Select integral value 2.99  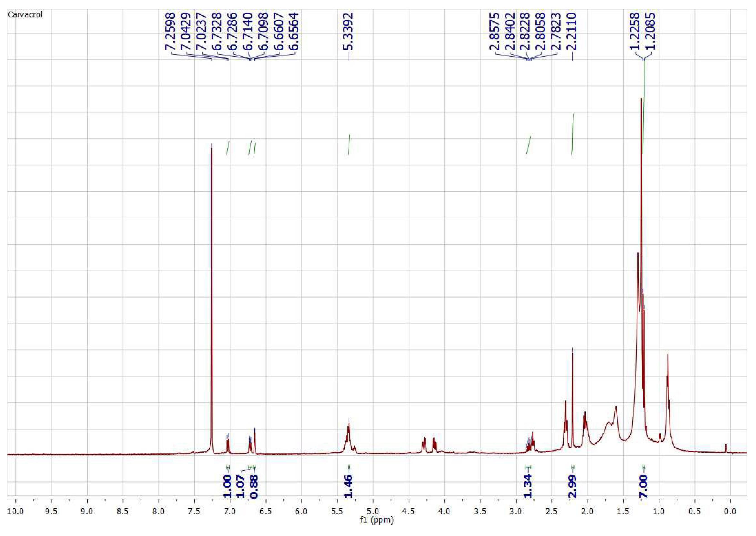(x=573, y=486)
